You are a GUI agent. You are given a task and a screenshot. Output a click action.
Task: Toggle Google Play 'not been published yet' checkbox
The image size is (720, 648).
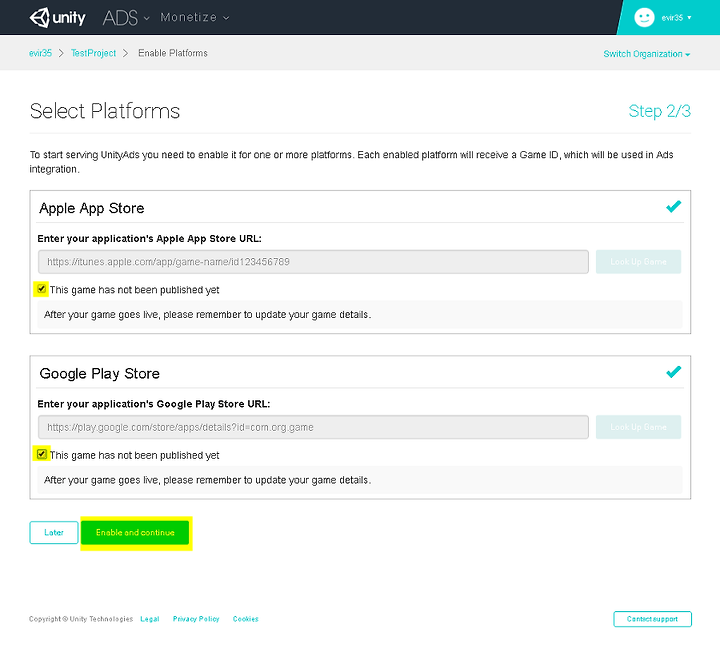[41, 454]
